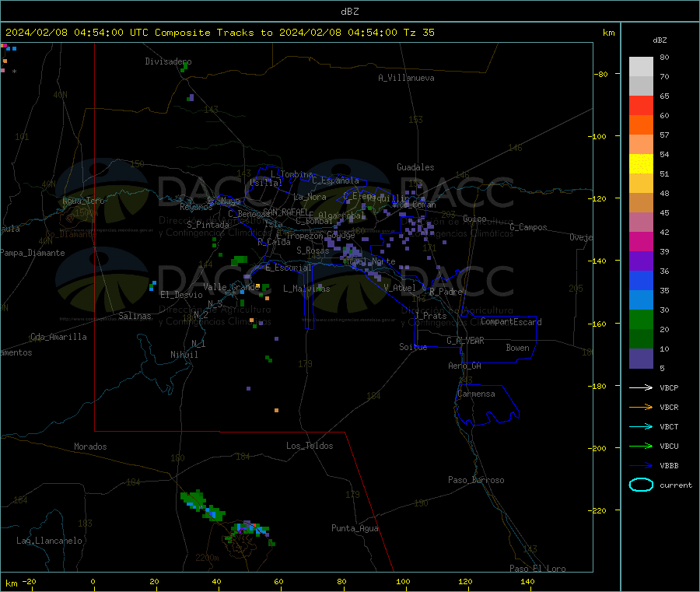This screenshot has height=592, width=700.
Task: Select the slate purple 5-10 dBZ swatch
Action: point(641,359)
